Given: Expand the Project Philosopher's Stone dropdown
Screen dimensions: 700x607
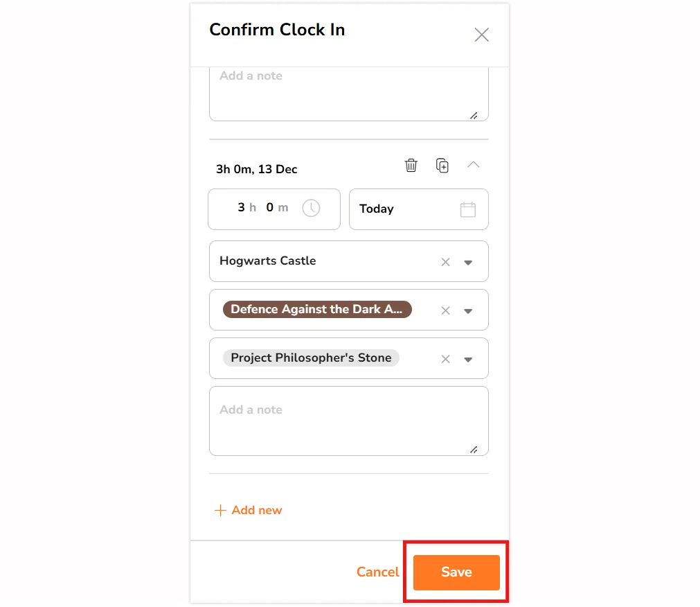Looking at the screenshot, I should (468, 360).
